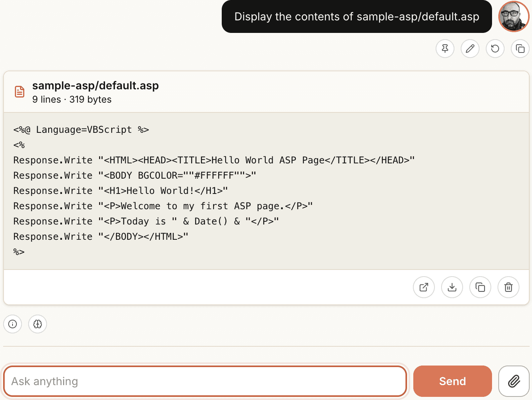Open the brain reasoning icon
The width and height of the screenshot is (532, 400).
pos(38,324)
